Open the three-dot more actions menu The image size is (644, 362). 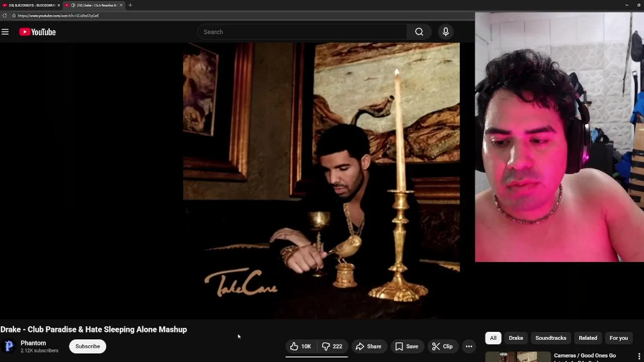pos(469,346)
